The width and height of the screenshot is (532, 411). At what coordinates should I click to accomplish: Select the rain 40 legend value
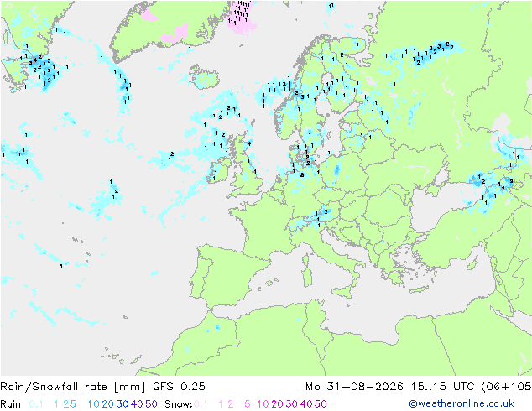coord(137,404)
